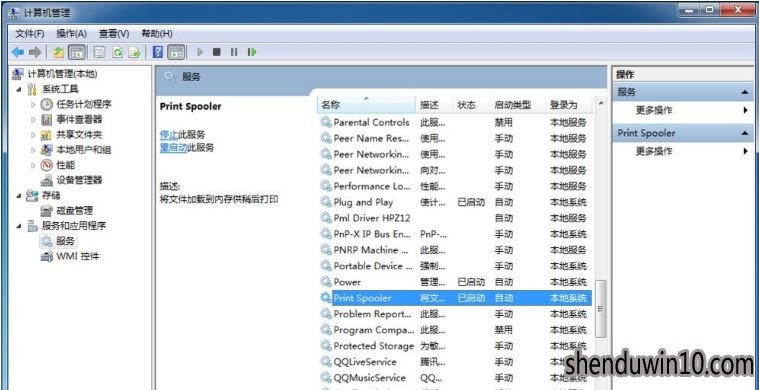Select the PnP-X IP Bus En... service
Image resolution: width=759 pixels, height=390 pixels.
[456, 234]
